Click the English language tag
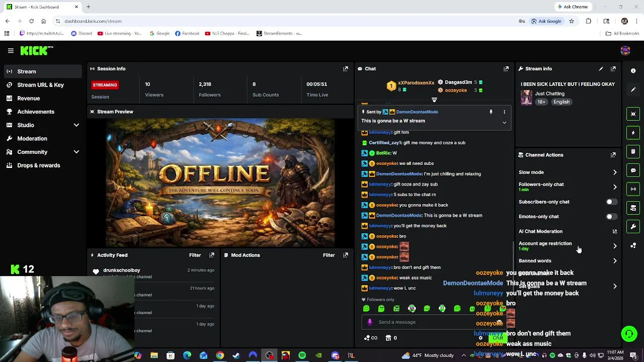This screenshot has height=362, width=644. 561,102
